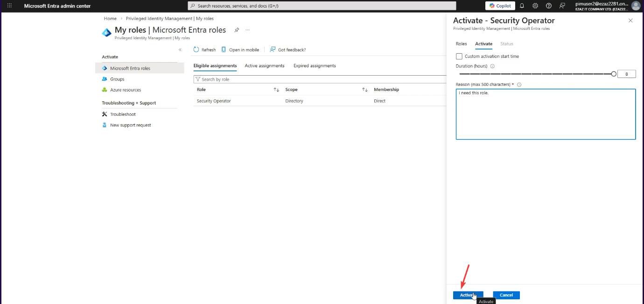644x304 pixels.
Task: Switch to the Roles tab in panel
Action: [x=461, y=44]
